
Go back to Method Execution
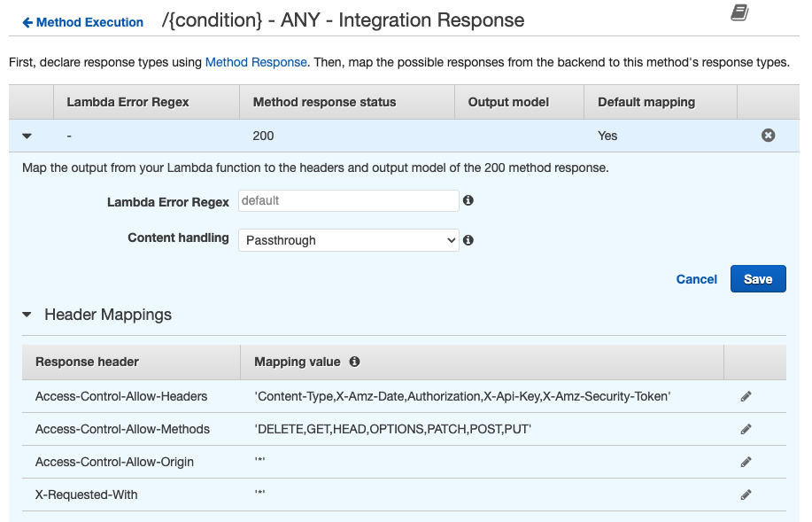pos(82,22)
